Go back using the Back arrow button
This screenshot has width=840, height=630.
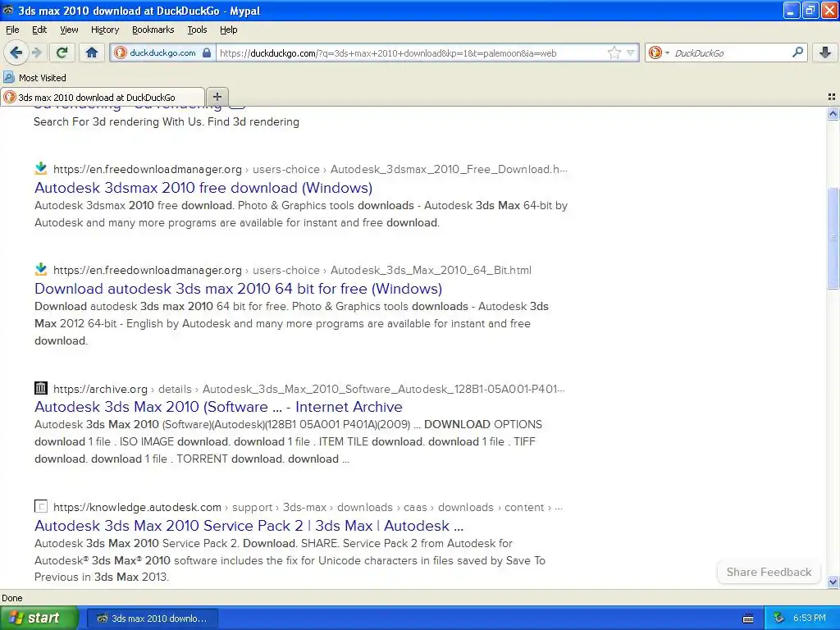(x=16, y=52)
